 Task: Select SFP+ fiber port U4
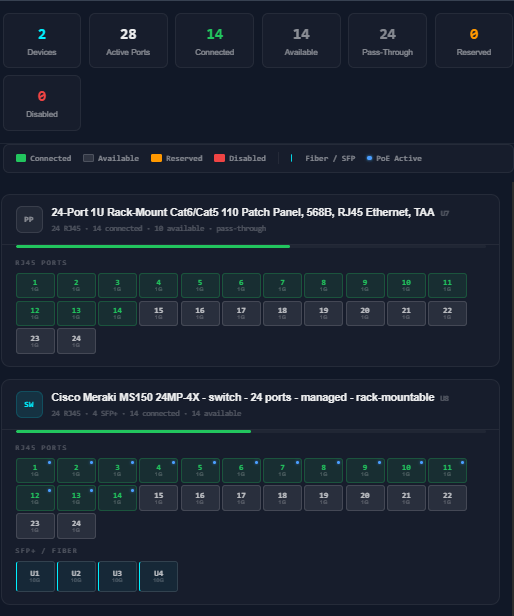[x=159, y=576]
